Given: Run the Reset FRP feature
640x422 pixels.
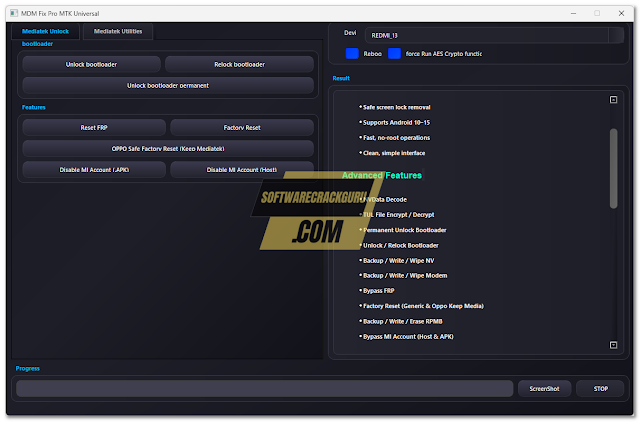Looking at the screenshot, I should [x=94, y=128].
